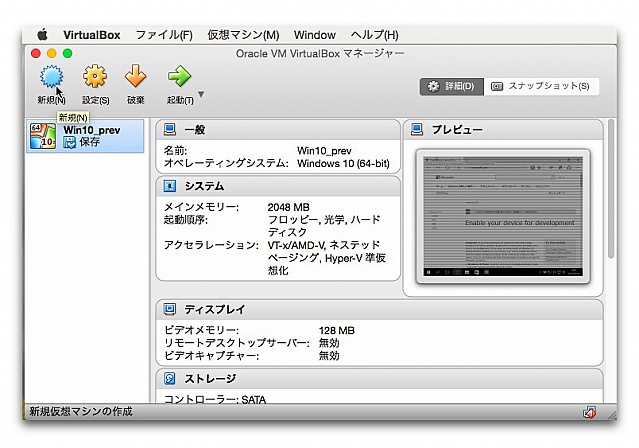Open the プレビュー section header
This screenshot has height=448, width=639.
(x=457, y=130)
